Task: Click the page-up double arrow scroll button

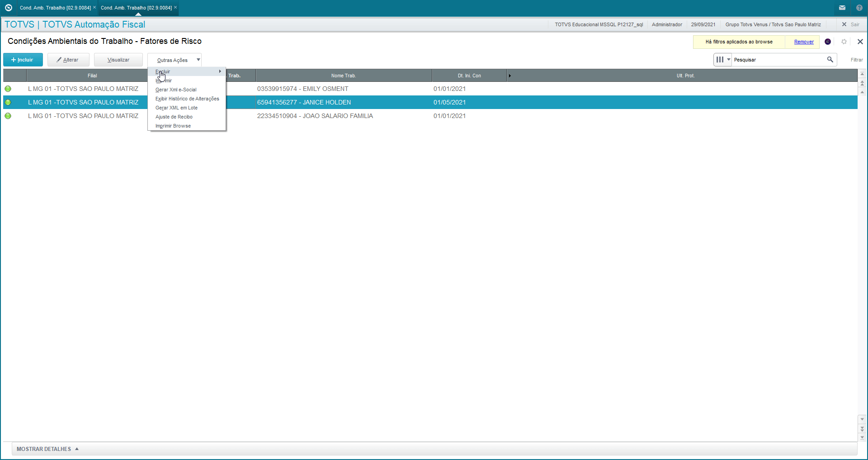Action: (x=863, y=83)
